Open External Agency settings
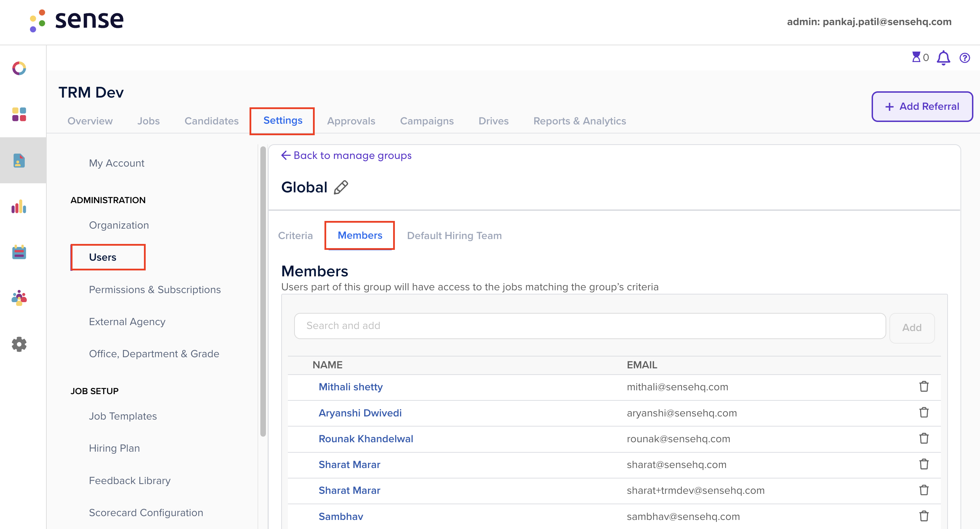 tap(127, 322)
